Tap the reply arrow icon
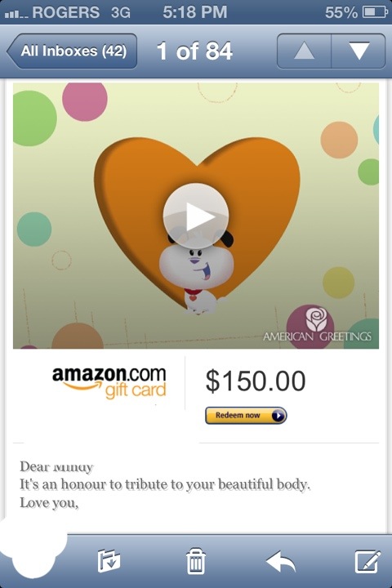The height and width of the screenshot is (588, 392). (281, 561)
